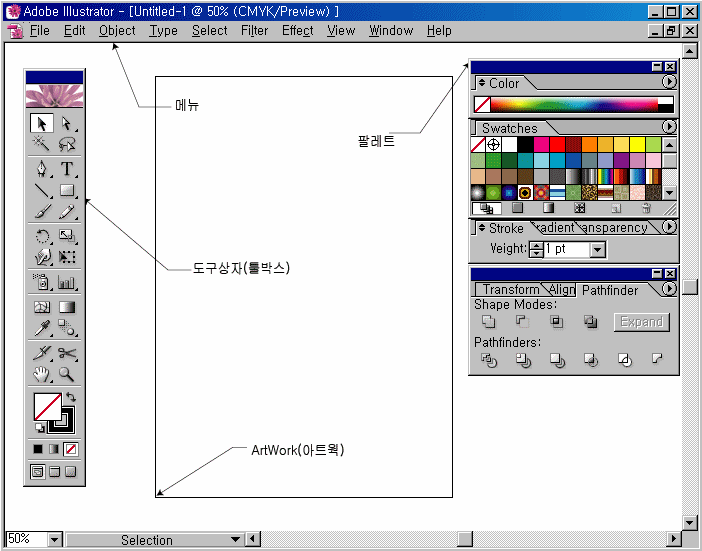Set paint mode to None
This screenshot has height=551, width=702.
pos(71,448)
